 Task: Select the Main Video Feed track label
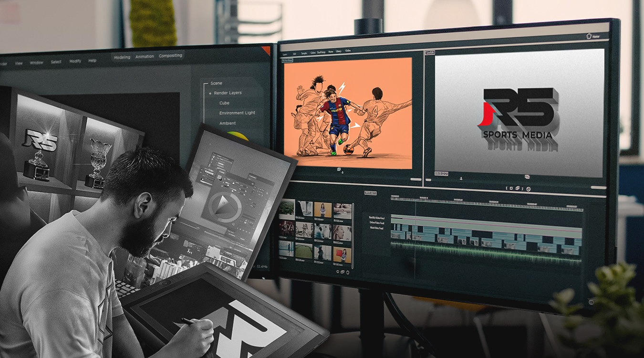(376, 228)
